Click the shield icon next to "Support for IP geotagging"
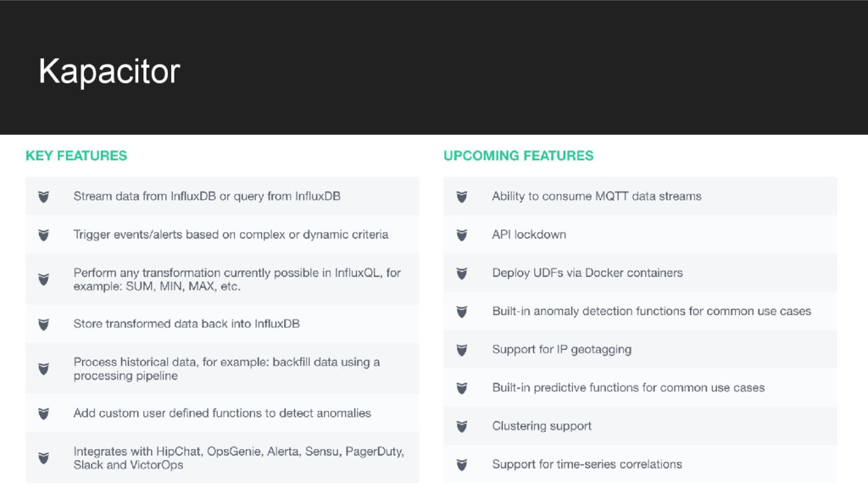The image size is (868, 488). pyautogui.click(x=462, y=350)
